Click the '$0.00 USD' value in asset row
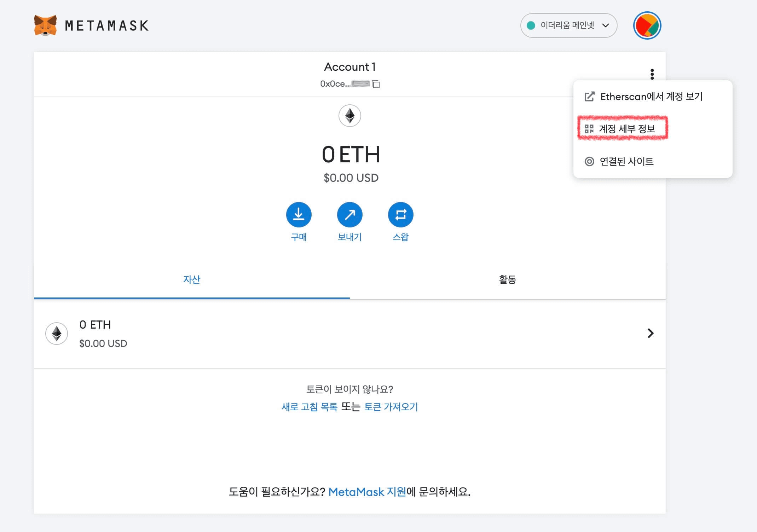Viewport: 757px width, 532px height. click(103, 343)
